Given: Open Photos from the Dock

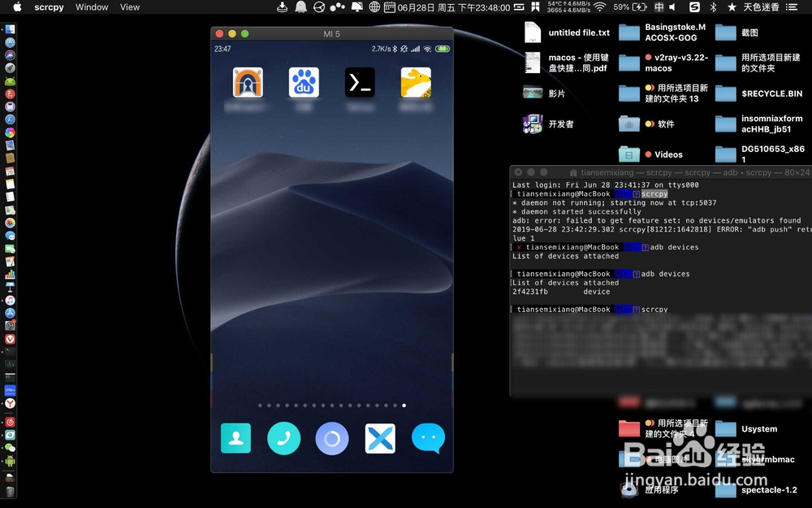Looking at the screenshot, I should point(10,223).
